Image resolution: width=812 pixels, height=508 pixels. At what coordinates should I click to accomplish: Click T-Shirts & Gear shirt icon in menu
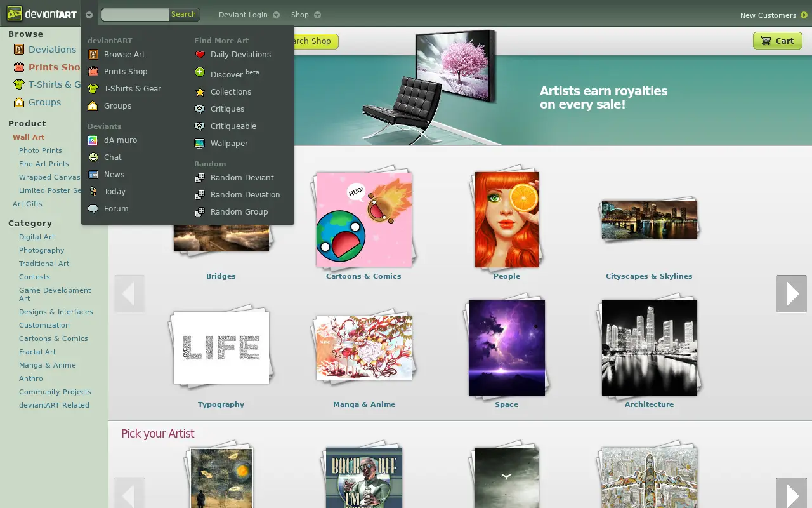[x=93, y=89]
